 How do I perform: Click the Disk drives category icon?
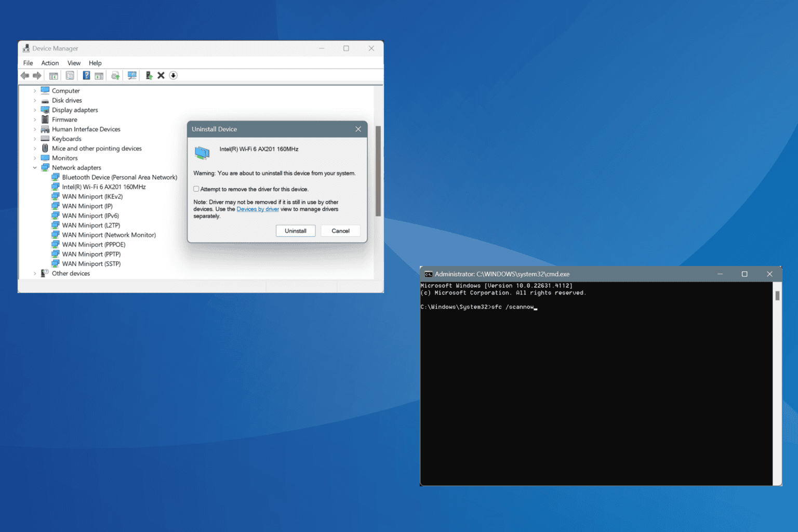tap(45, 100)
